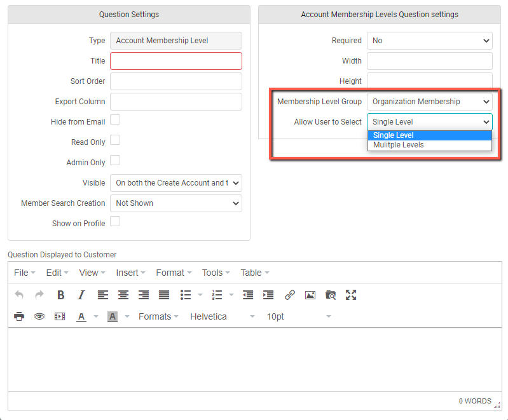Open the text color picker arrow
The width and height of the screenshot is (508, 420).
point(96,316)
